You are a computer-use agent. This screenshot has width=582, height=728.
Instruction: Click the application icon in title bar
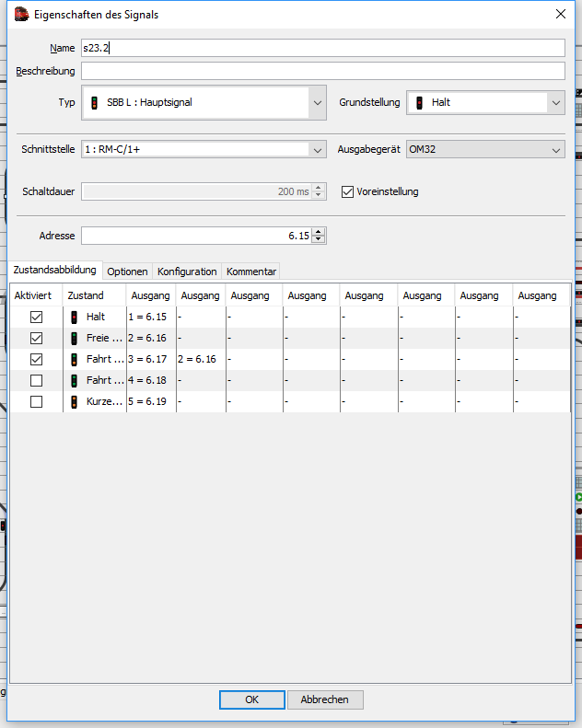[20, 14]
